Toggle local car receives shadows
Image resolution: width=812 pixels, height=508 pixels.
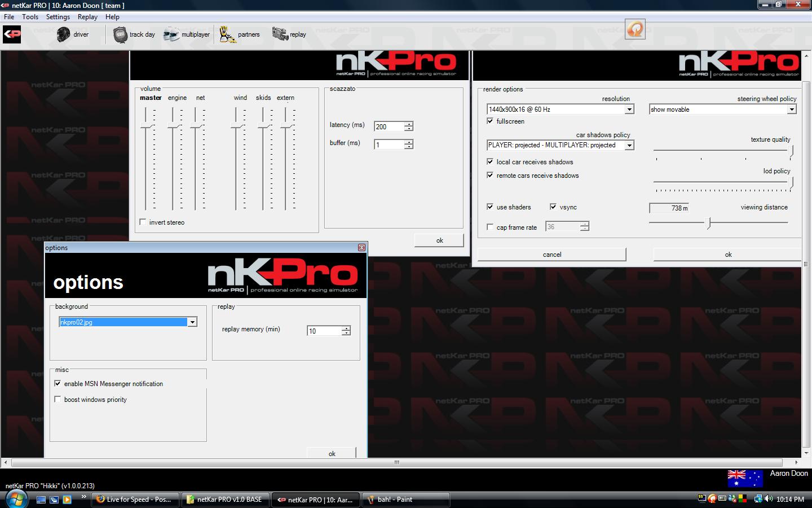[x=490, y=161]
